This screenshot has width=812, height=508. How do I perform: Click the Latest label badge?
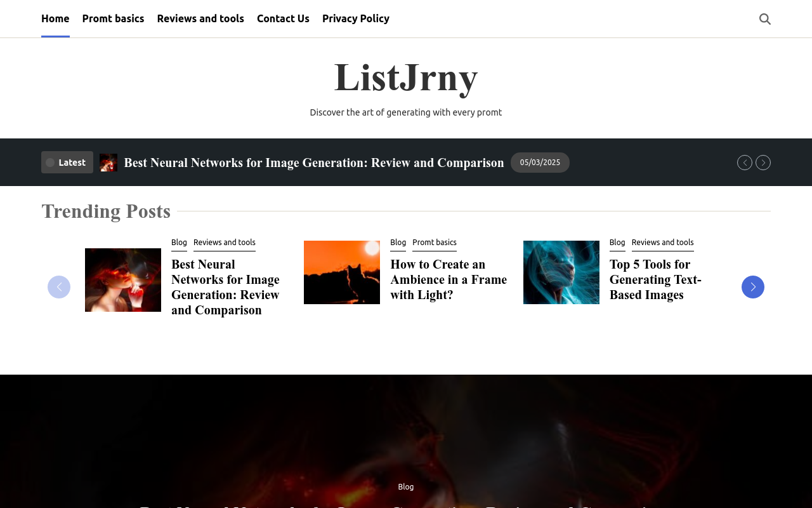(67, 163)
